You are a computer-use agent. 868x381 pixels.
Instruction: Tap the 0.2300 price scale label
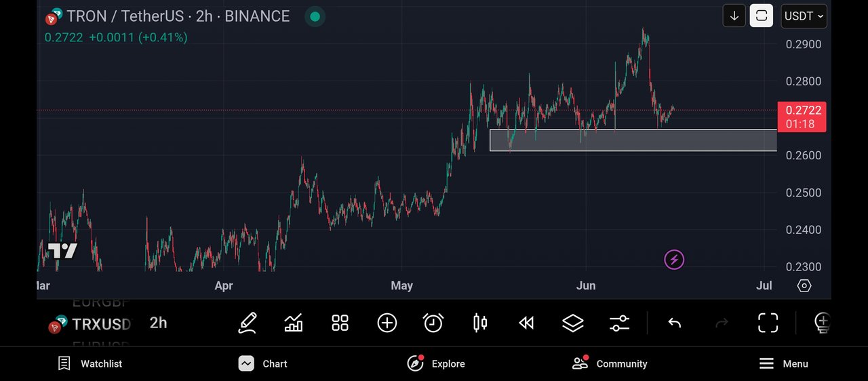[804, 267]
